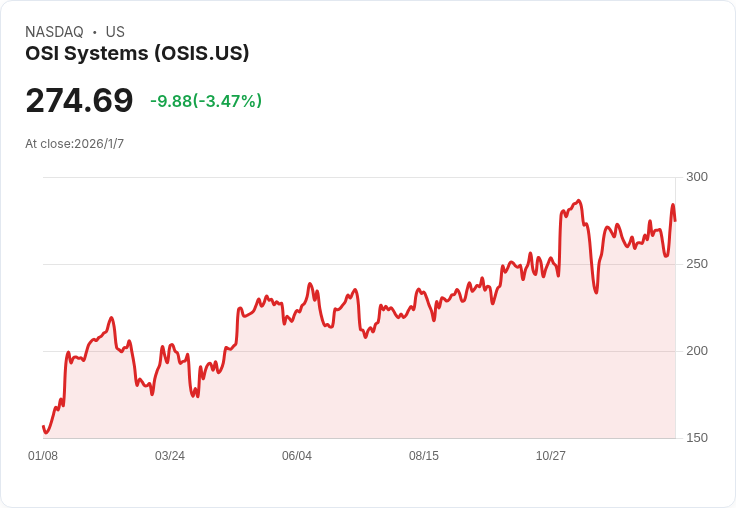Image resolution: width=736 pixels, height=508 pixels.
Task: Click the chart line's starting point
Action: [x=43, y=427]
